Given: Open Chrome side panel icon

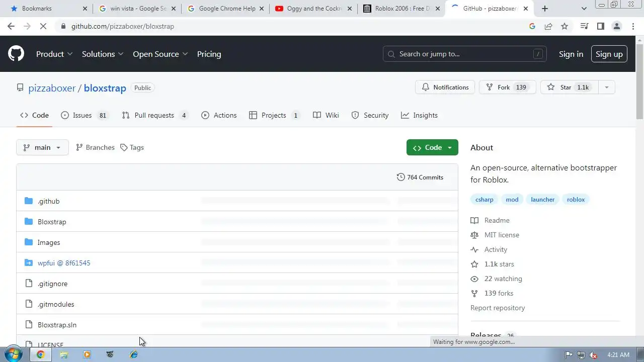Looking at the screenshot, I should pyautogui.click(x=600, y=26).
